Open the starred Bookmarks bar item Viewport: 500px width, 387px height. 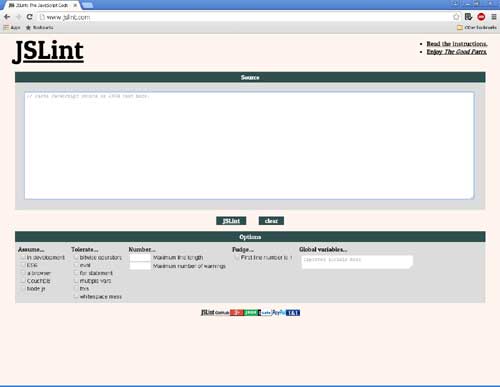pos(39,28)
